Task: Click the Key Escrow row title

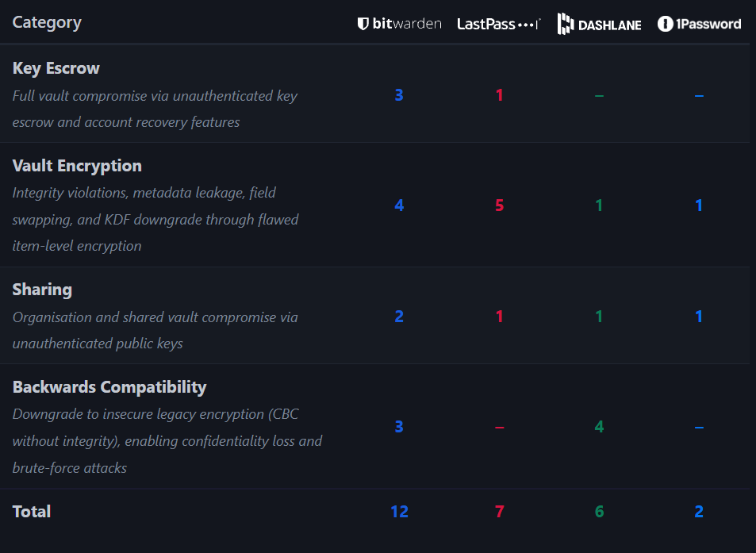Action: click(x=56, y=68)
